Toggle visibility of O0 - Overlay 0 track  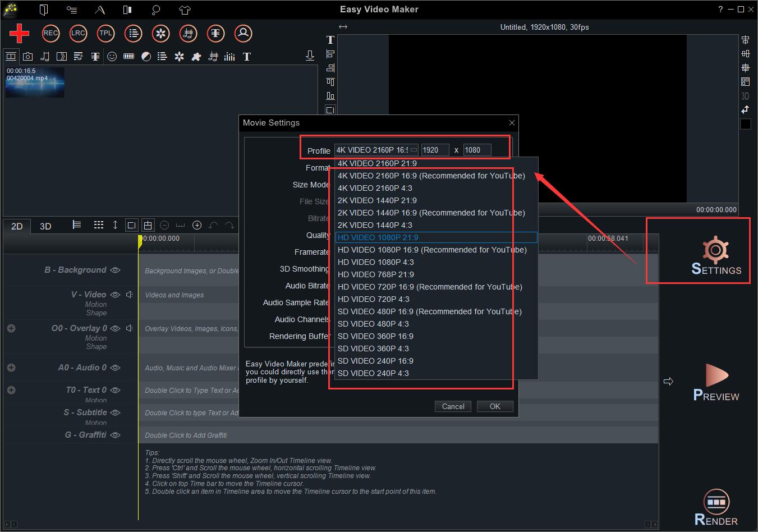point(116,328)
